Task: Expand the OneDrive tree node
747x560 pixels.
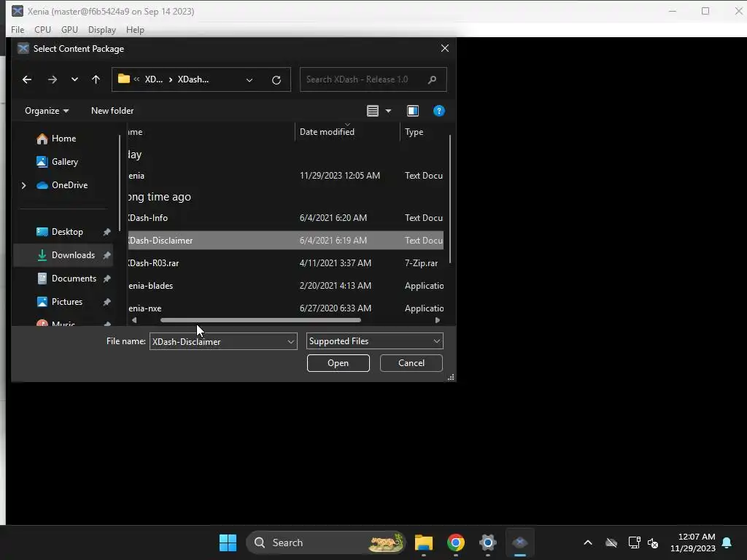Action: [x=23, y=185]
